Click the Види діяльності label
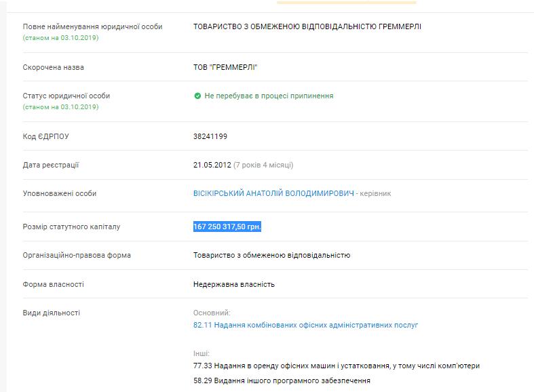The height and width of the screenshot is (392, 534). tap(52, 313)
